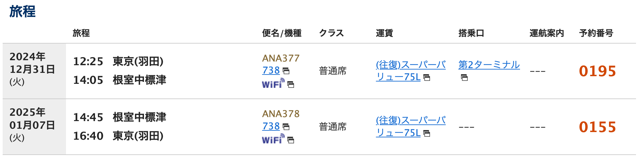Viewport: 644px width, 161px height.
Task: Click the popup icon below 第2ターミナル
Action: pyautogui.click(x=464, y=78)
